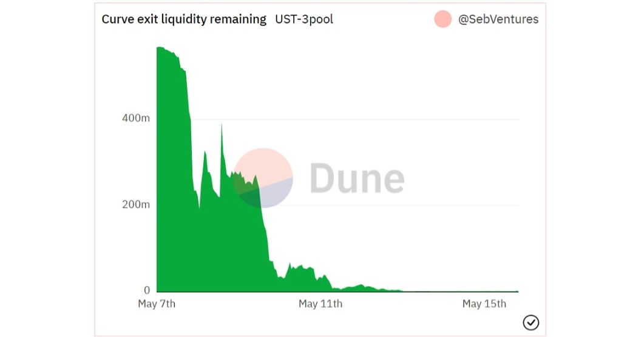Screen dimensions: 644x337
Task: Click the May 15th x-axis label
Action: coord(484,304)
